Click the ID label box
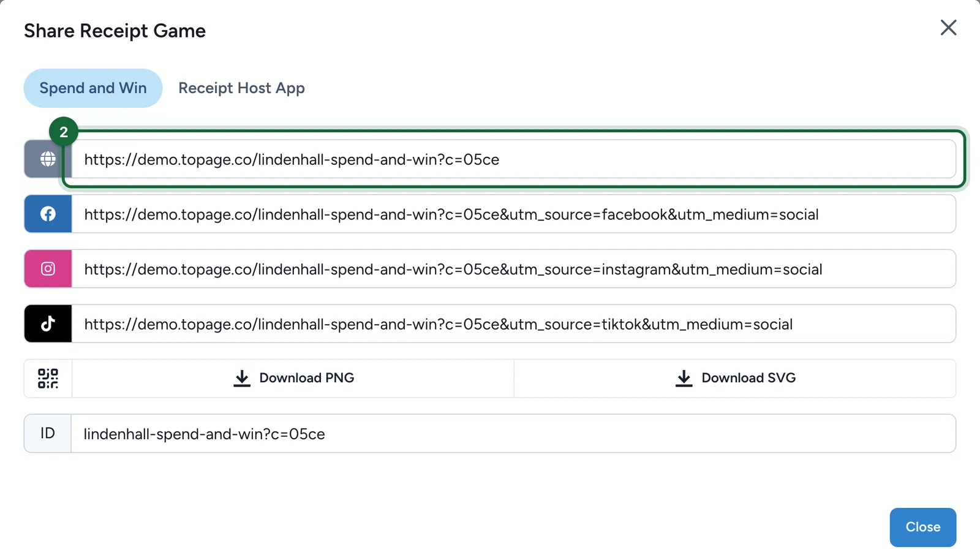 click(x=48, y=434)
